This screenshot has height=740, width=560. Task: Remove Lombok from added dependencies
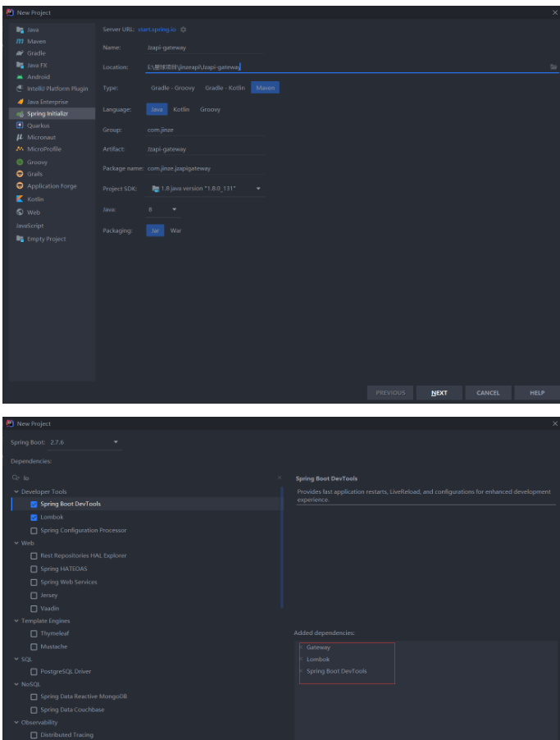[301, 660]
